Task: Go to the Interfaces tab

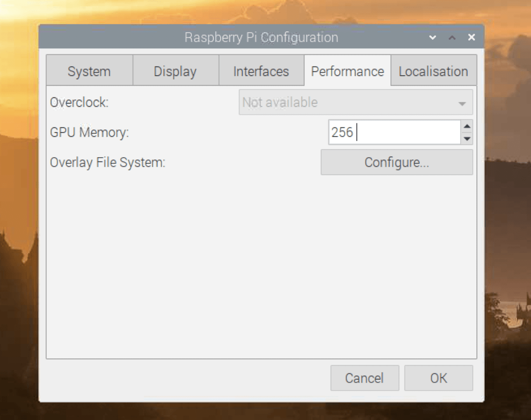Action: click(x=261, y=71)
